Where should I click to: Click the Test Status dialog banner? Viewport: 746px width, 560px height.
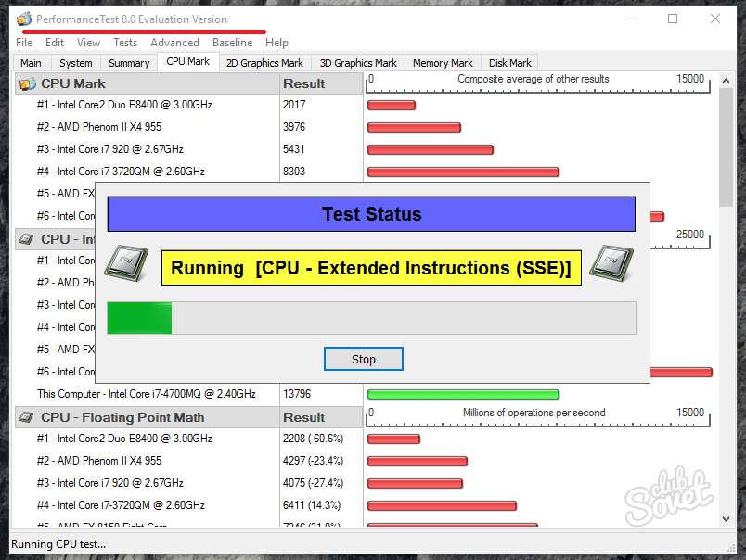click(x=371, y=214)
